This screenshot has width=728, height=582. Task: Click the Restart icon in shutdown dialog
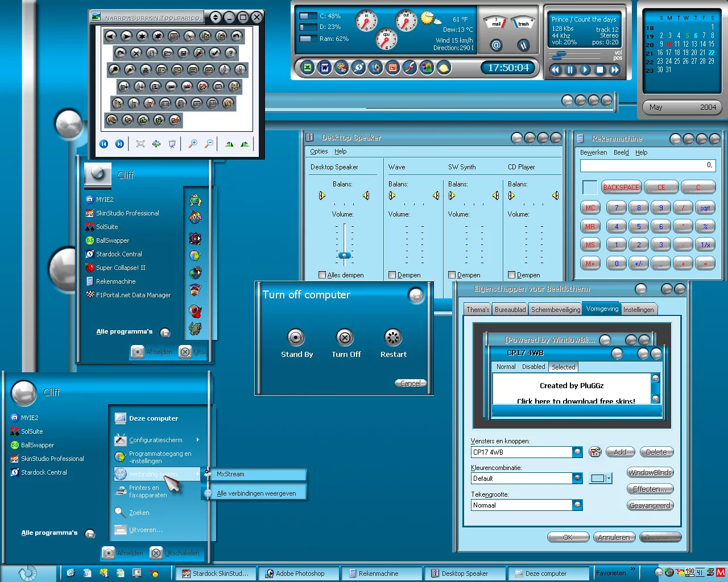coord(393,338)
